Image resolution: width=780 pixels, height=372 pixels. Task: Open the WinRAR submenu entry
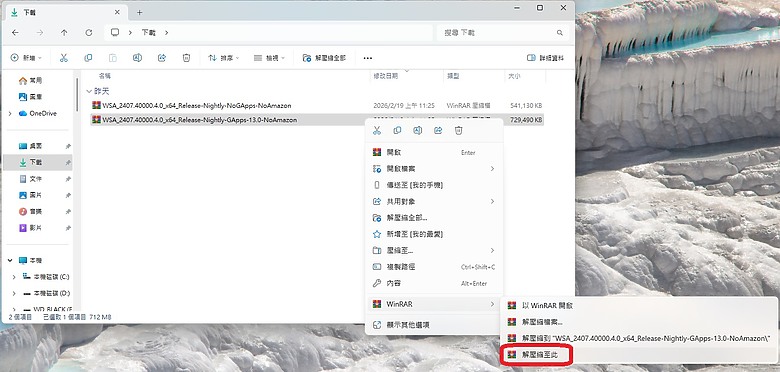(x=434, y=304)
